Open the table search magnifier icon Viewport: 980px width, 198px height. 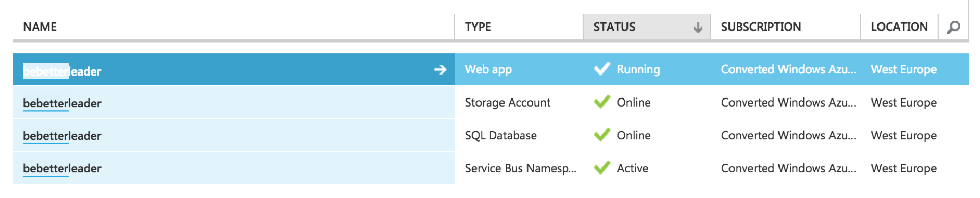tap(953, 27)
